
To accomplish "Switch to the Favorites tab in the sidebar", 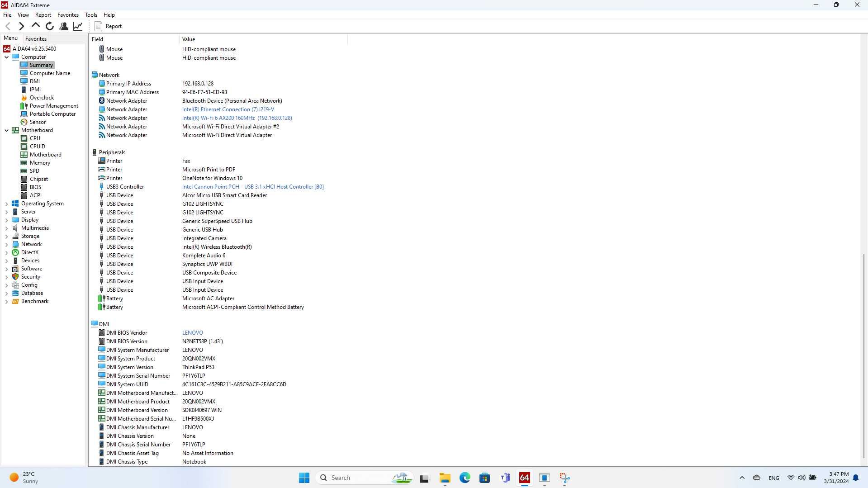I will [36, 39].
